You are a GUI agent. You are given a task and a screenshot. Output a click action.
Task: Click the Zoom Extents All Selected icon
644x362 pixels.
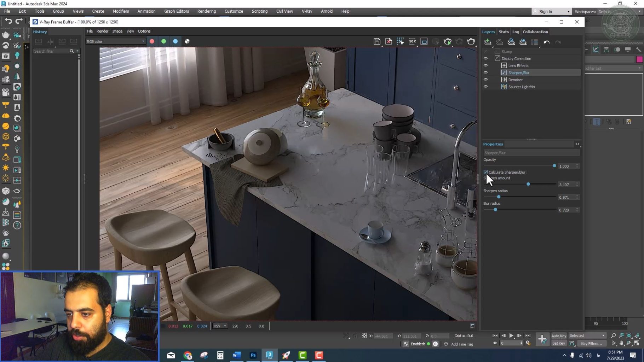point(637,335)
